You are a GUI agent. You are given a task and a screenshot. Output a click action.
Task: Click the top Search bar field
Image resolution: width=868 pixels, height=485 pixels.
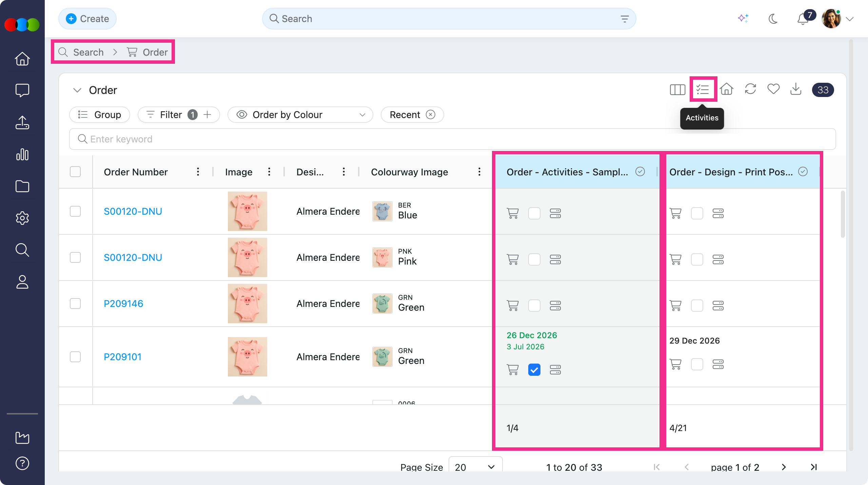pyautogui.click(x=449, y=19)
